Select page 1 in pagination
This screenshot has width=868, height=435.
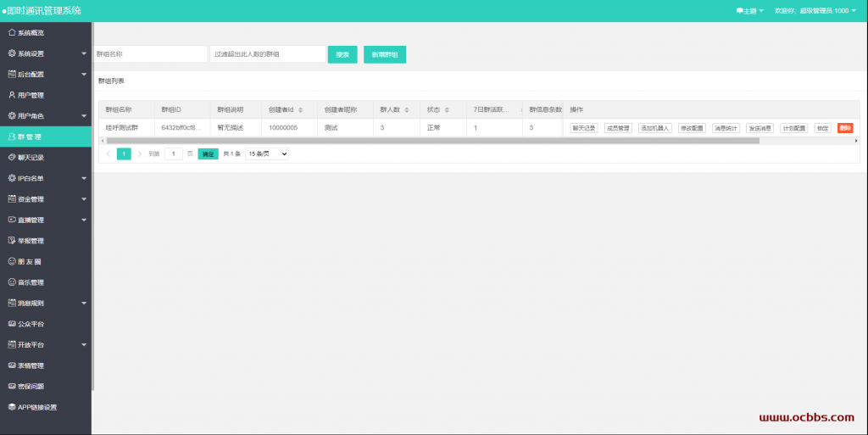click(124, 153)
